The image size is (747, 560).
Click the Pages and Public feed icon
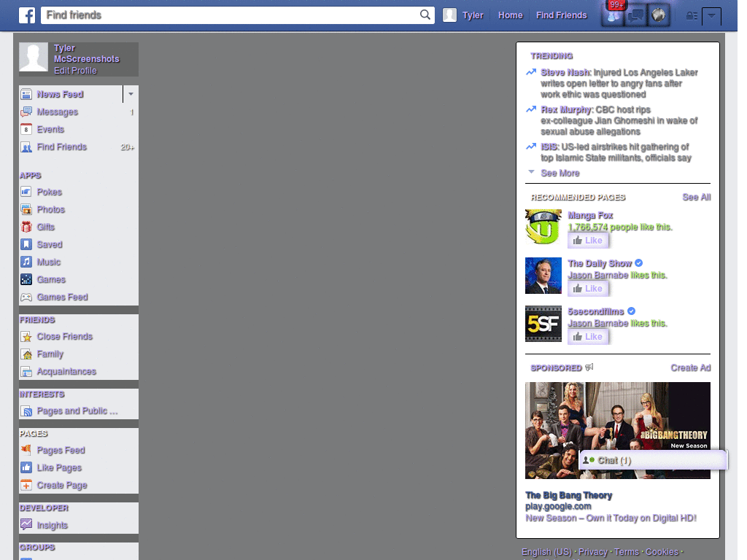point(26,411)
